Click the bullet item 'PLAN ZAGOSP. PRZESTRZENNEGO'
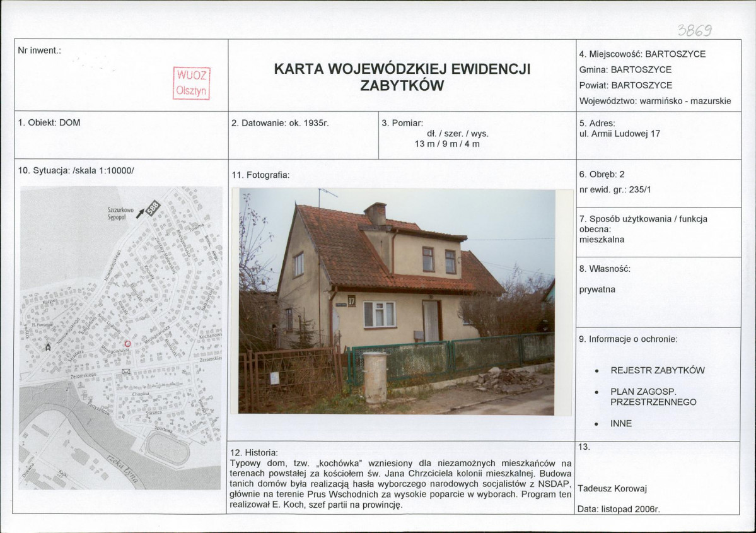 coord(653,397)
